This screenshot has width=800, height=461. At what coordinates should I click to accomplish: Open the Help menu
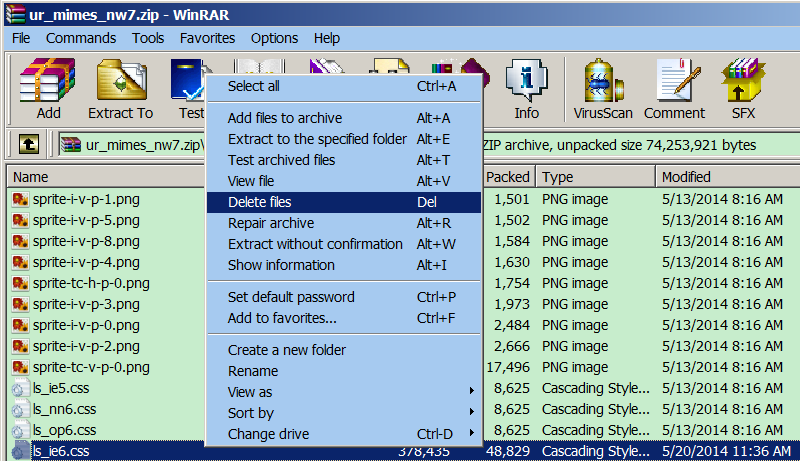327,38
